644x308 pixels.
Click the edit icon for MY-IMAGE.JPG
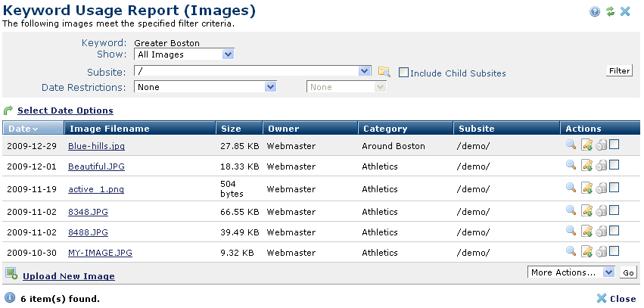point(586,252)
